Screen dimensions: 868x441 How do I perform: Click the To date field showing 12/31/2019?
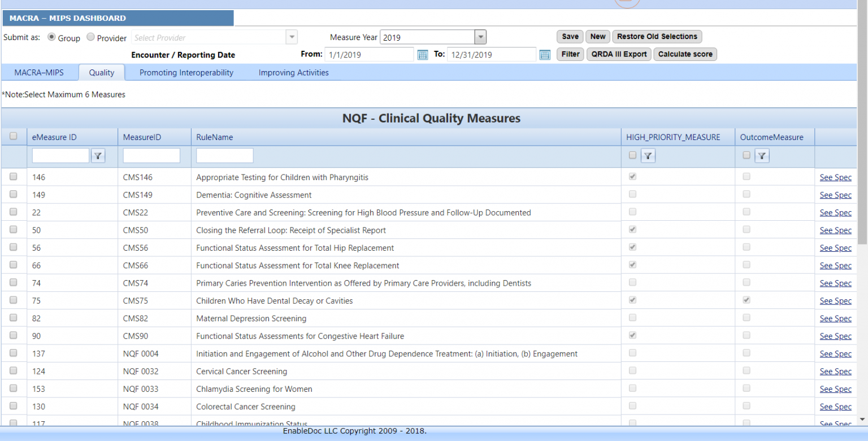coord(491,55)
